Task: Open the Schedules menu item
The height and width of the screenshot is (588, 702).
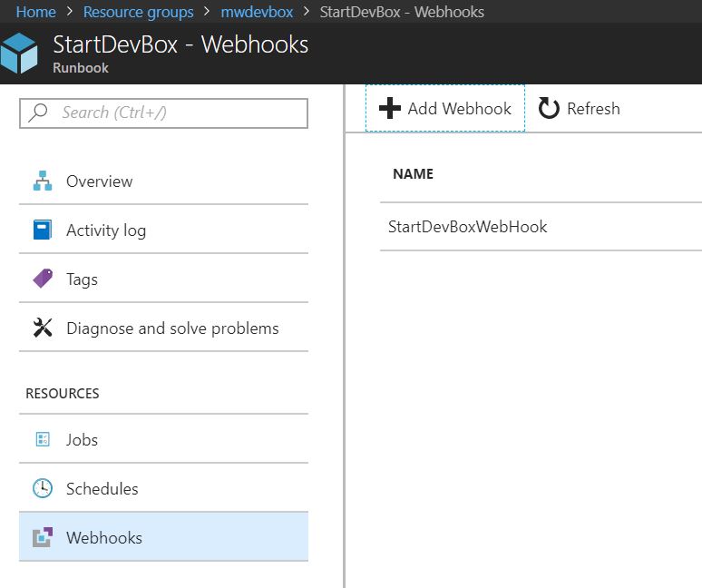Action: tap(164, 488)
